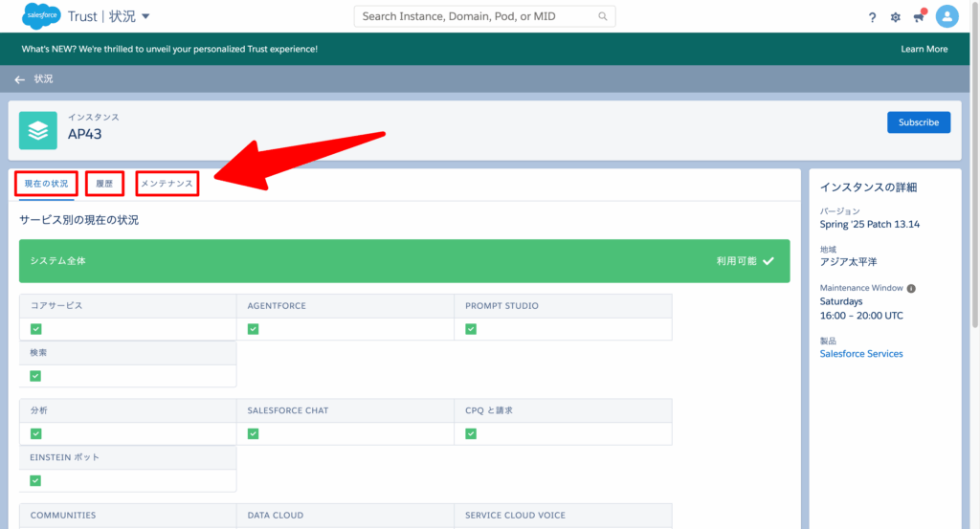Click the CPQ と請求 label
Viewport: 980px width, 529px height.
click(489, 410)
